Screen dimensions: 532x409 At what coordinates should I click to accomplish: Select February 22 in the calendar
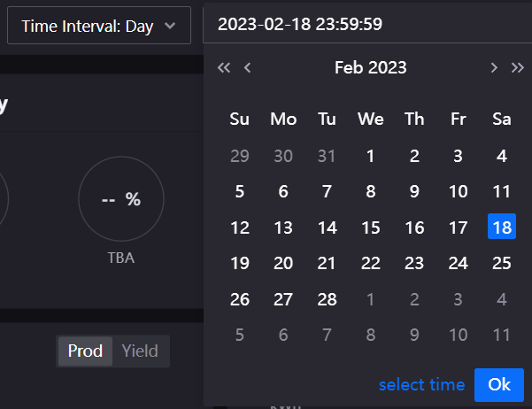point(370,263)
